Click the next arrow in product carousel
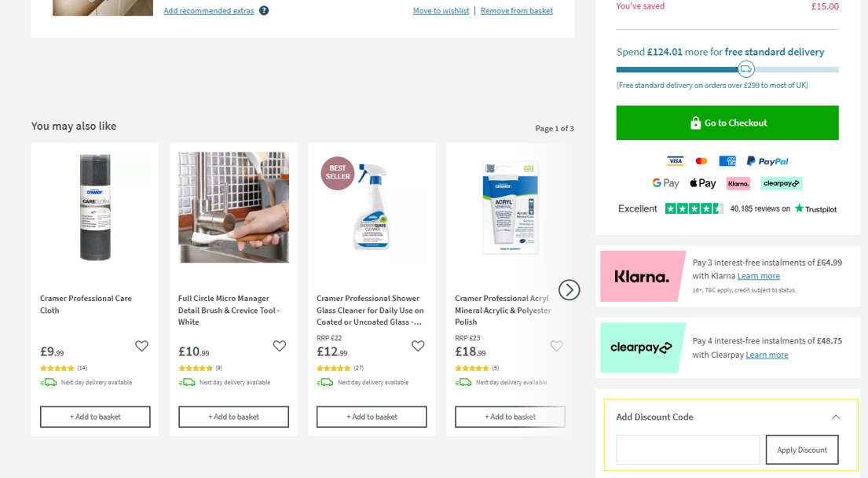The height and width of the screenshot is (478, 868). click(x=570, y=290)
